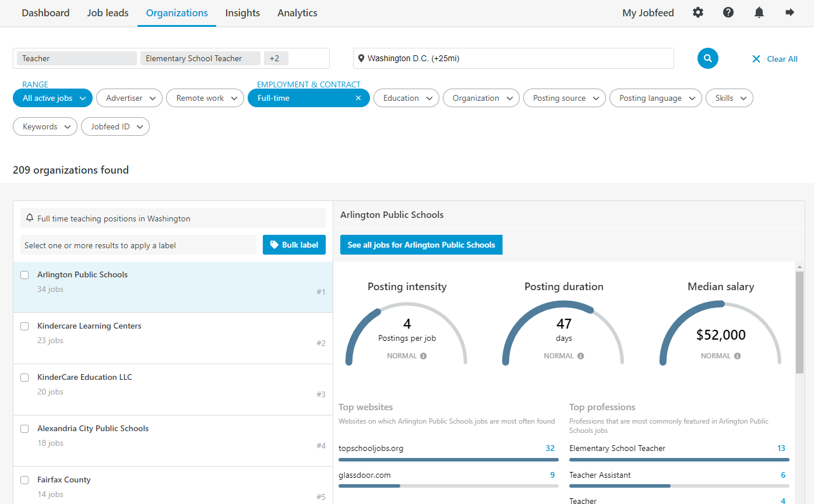This screenshot has height=504, width=814.
Task: Check the Arlington Public Schools checkbox
Action: tap(24, 275)
